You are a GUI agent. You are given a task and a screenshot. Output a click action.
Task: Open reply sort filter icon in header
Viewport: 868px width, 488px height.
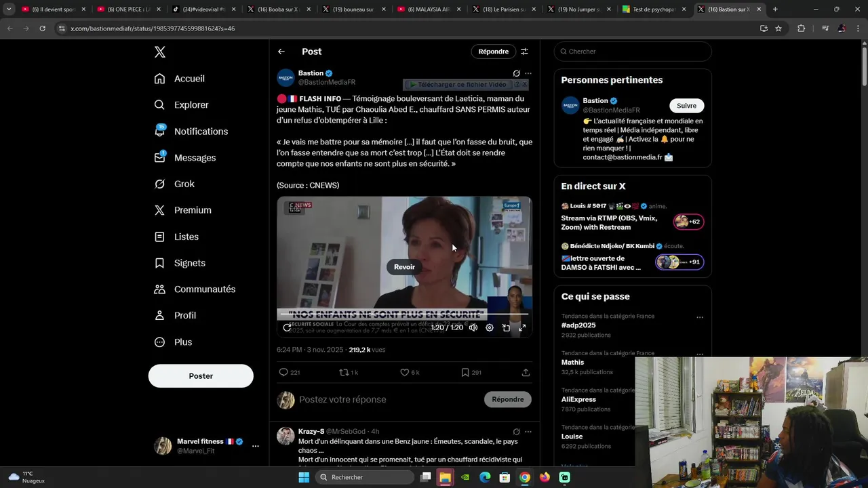click(524, 52)
